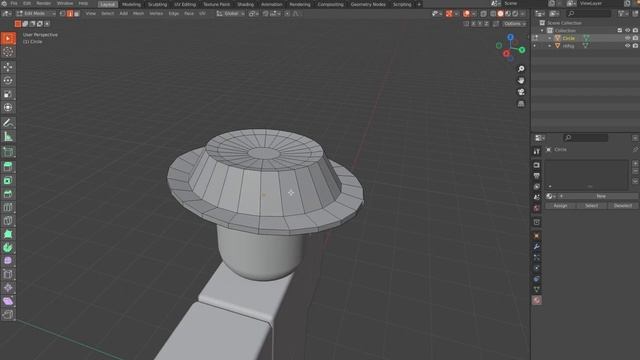Click the blue Z axis gizmo
The image size is (640, 360).
(511, 37)
